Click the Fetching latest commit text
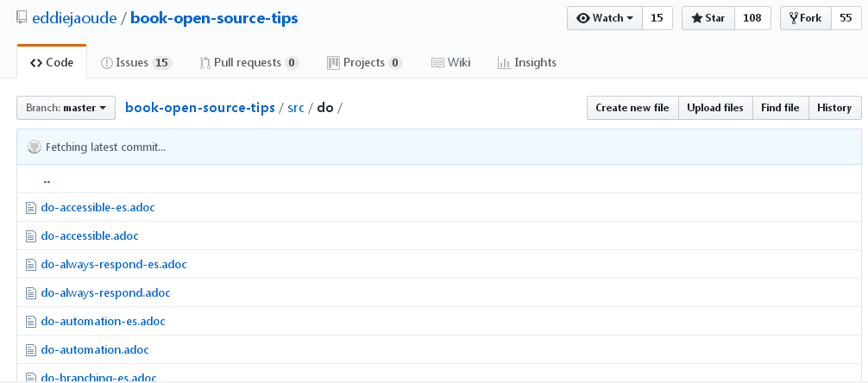The image size is (868, 383). pyautogui.click(x=106, y=148)
